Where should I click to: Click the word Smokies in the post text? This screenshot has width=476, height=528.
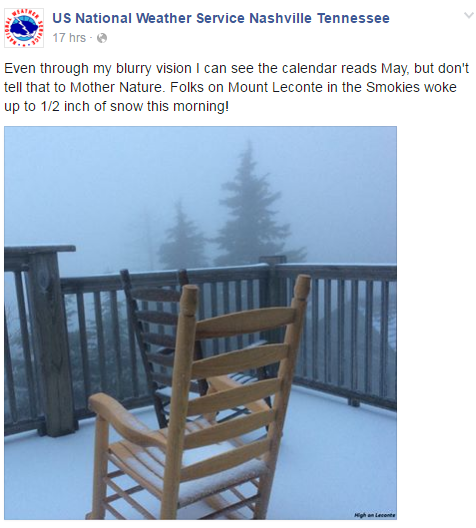coord(393,88)
